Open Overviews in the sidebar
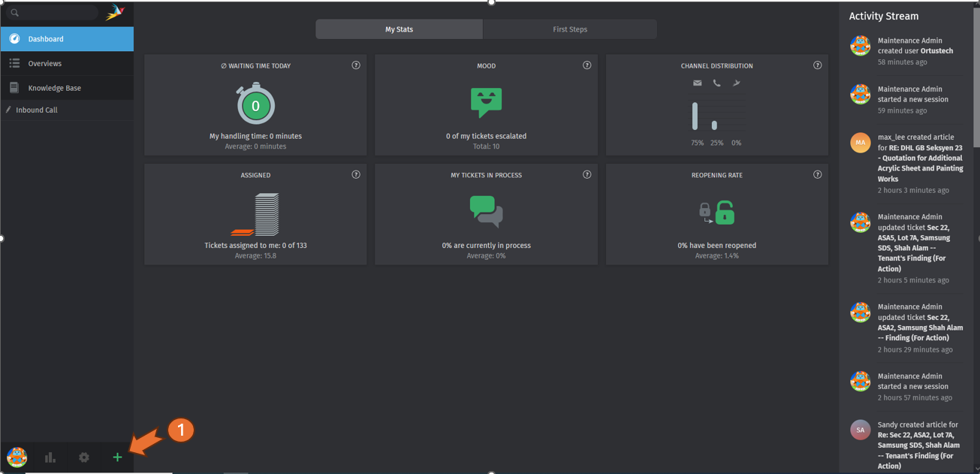This screenshot has width=980, height=474. click(x=45, y=64)
